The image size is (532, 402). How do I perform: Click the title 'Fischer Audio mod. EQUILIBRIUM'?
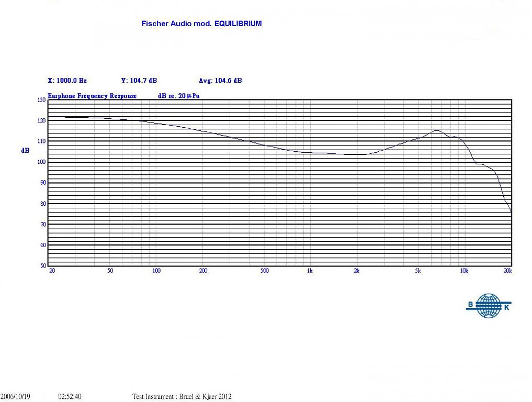tap(201, 24)
